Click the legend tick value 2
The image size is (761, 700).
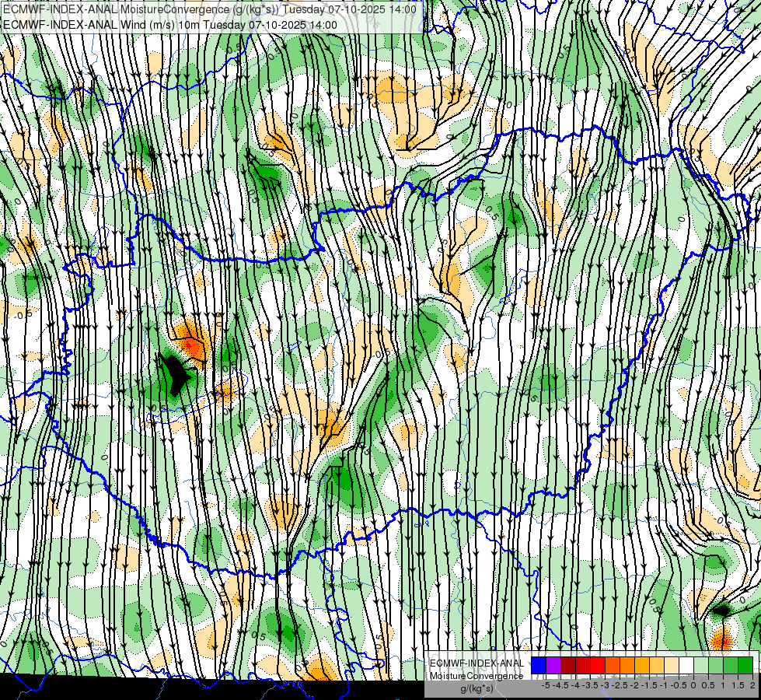pyautogui.click(x=752, y=685)
